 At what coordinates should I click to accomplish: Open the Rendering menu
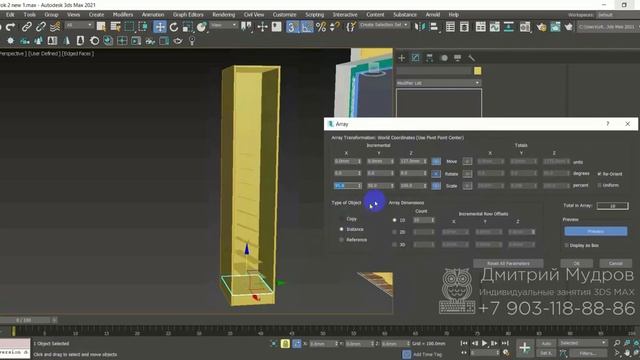tap(224, 15)
